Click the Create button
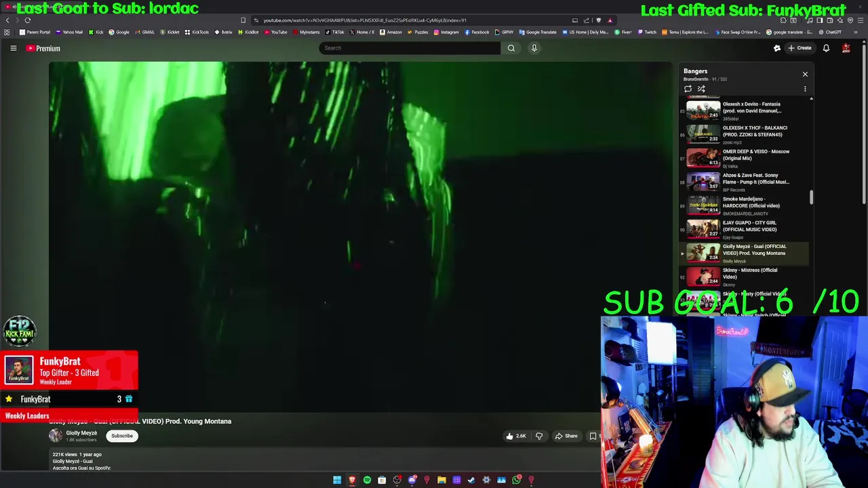The width and height of the screenshot is (868, 488). 800,48
